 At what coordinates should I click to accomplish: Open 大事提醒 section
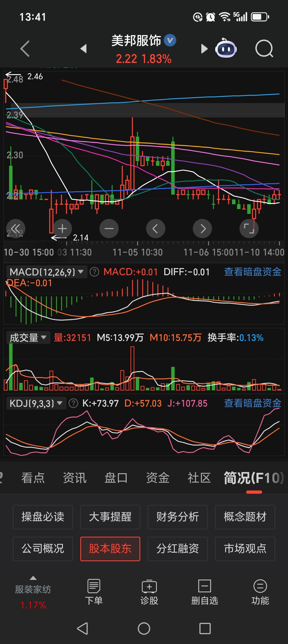coord(110,517)
